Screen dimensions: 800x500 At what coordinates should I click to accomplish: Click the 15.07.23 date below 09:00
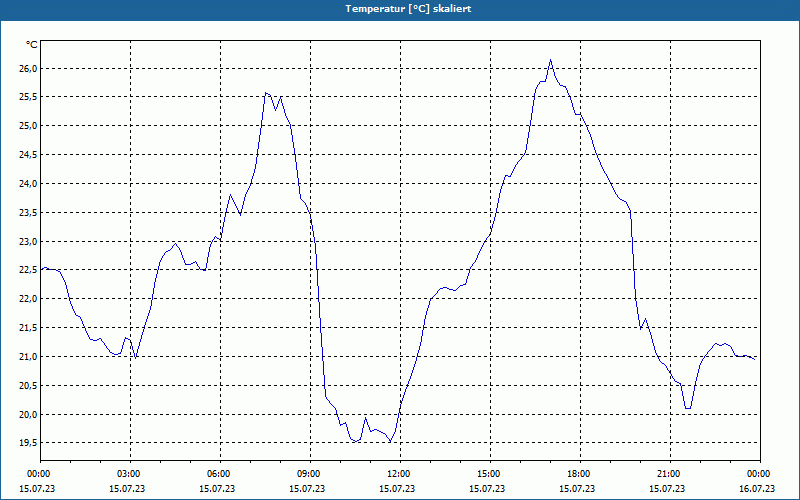[307, 488]
